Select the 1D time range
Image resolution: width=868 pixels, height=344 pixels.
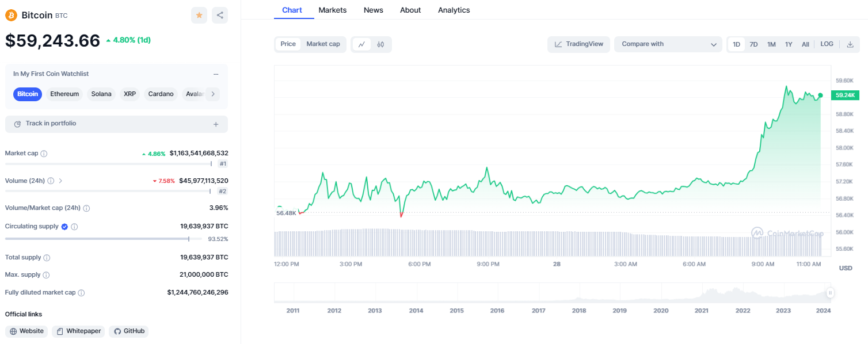point(736,44)
